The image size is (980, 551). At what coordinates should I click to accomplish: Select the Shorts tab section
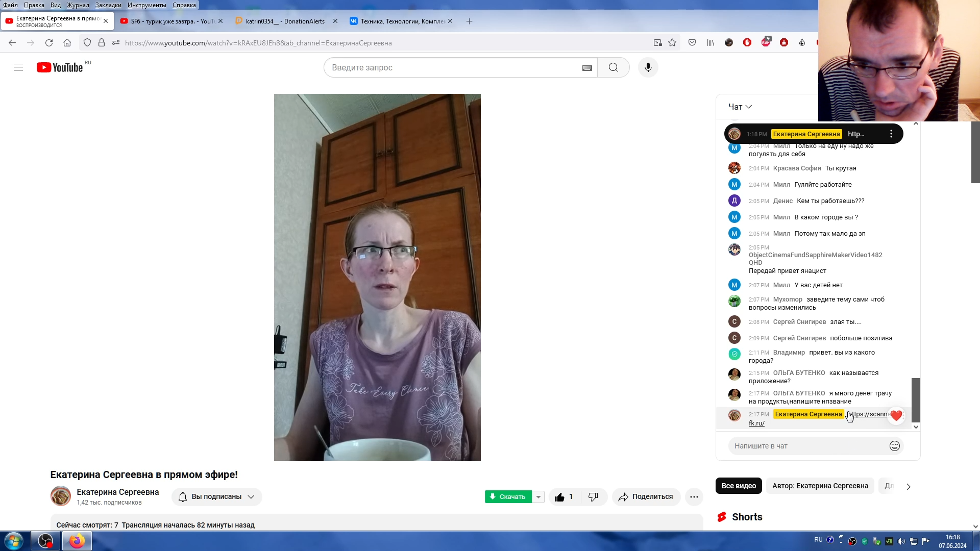[746, 517]
